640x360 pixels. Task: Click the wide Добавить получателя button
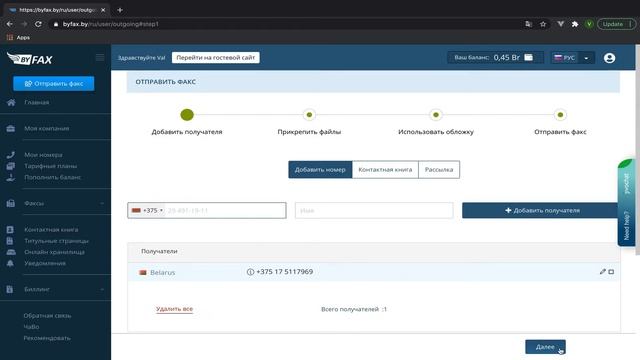[x=542, y=210]
